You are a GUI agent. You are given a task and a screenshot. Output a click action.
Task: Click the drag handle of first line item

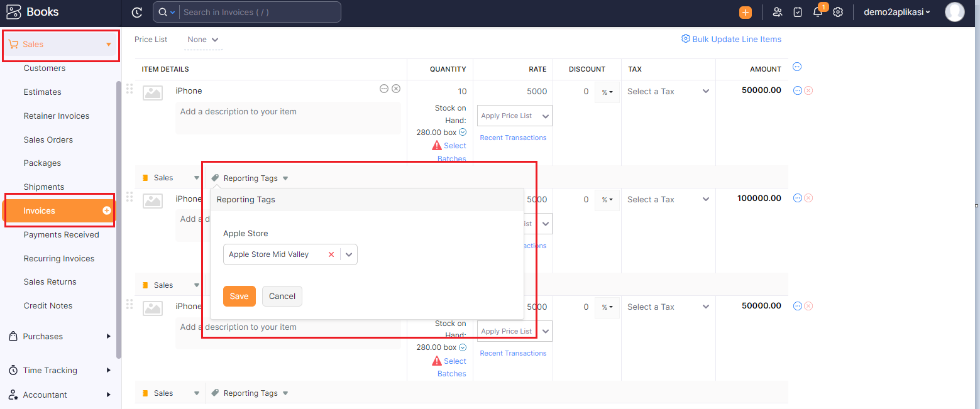129,89
